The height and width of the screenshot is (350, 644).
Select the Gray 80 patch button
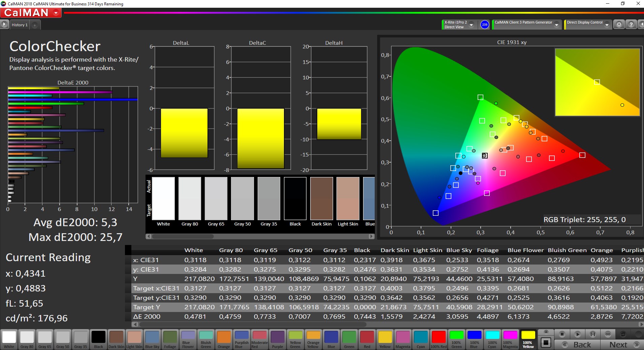(27, 339)
